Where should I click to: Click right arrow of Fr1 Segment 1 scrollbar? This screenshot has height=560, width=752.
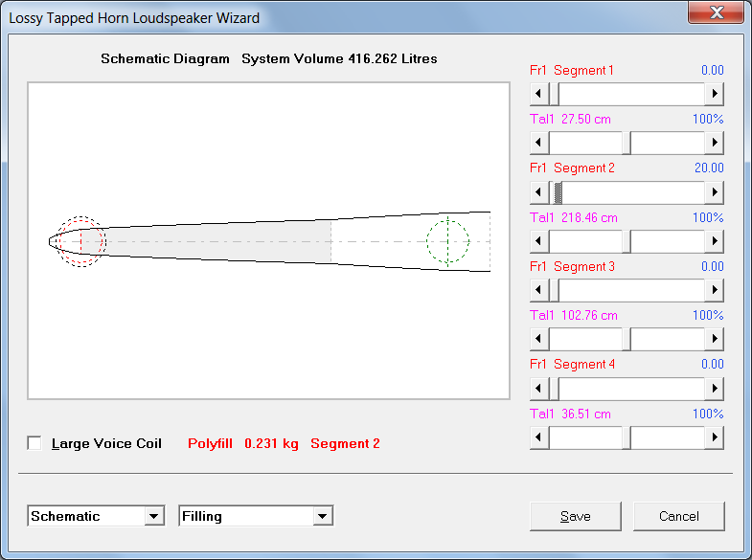pyautogui.click(x=714, y=94)
